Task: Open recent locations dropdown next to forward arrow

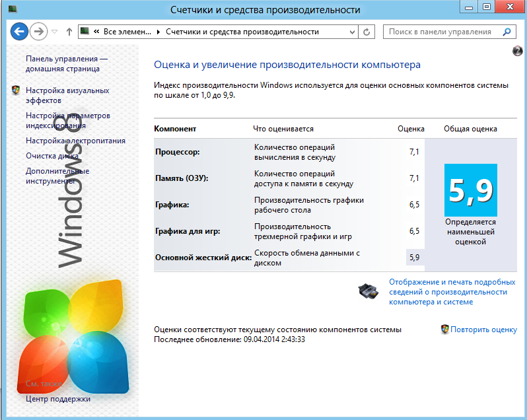Action: point(54,32)
